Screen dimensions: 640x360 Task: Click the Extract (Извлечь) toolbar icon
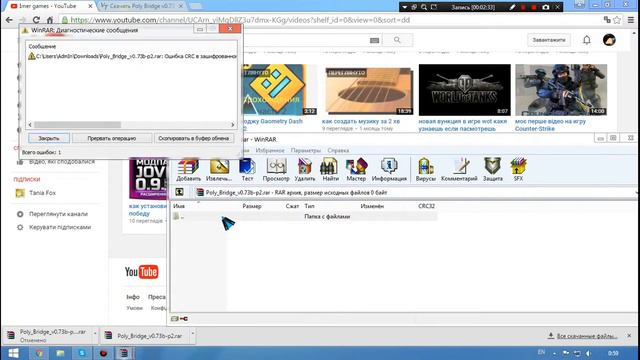click(x=219, y=169)
